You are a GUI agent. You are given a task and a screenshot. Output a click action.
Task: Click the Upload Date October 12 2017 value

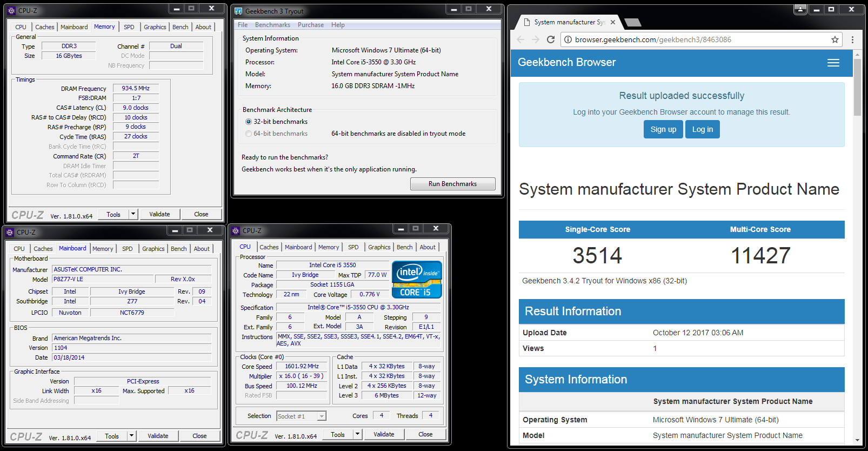[698, 333]
